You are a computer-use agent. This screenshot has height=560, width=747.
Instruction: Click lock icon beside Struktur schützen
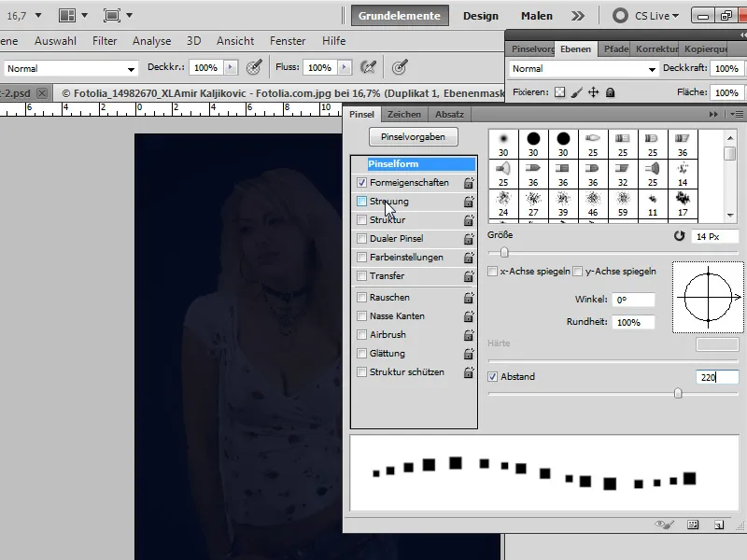point(469,372)
